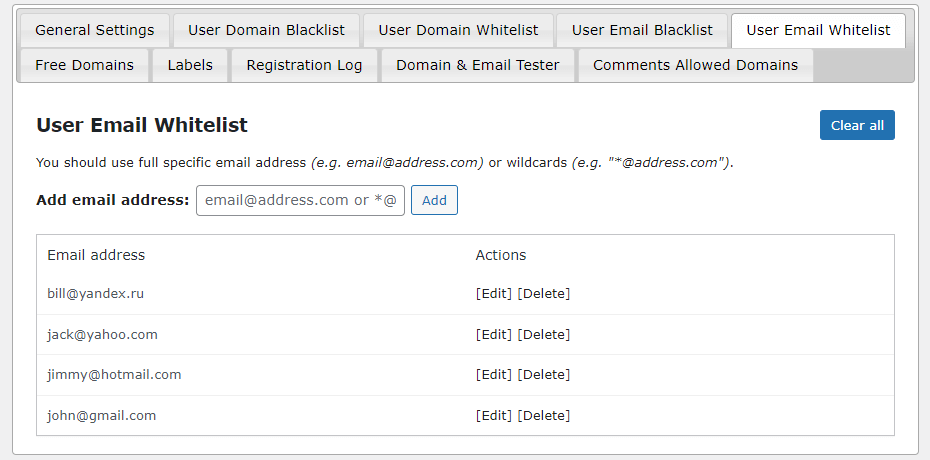Edit the bill@yandex.ru entry
Image resolution: width=930 pixels, height=460 pixels.
[x=494, y=294]
